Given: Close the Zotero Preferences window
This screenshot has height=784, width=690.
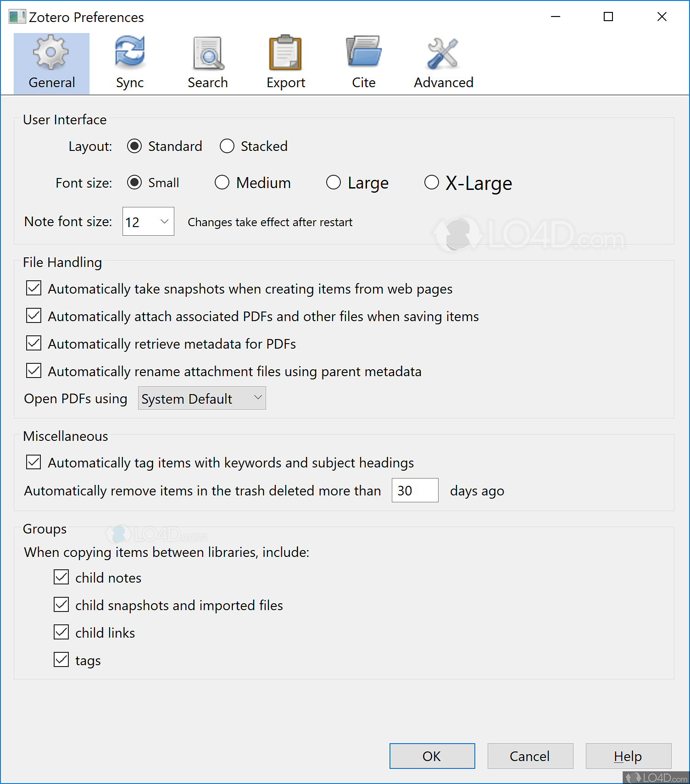Looking at the screenshot, I should (662, 17).
